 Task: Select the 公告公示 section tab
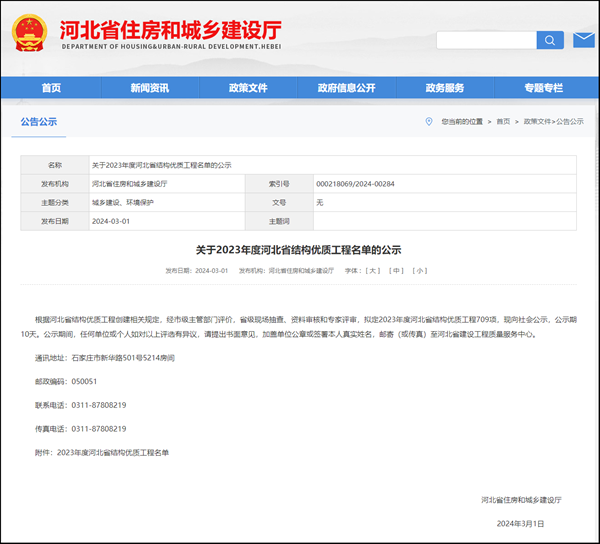(39, 122)
